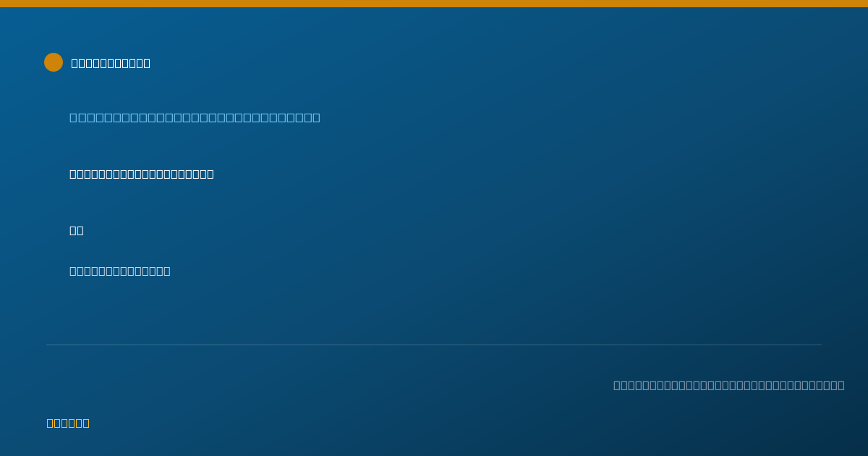Viewport: 868px width, 456px height.
Task: Select the right-aligned gray footer note
Action: 729,385
